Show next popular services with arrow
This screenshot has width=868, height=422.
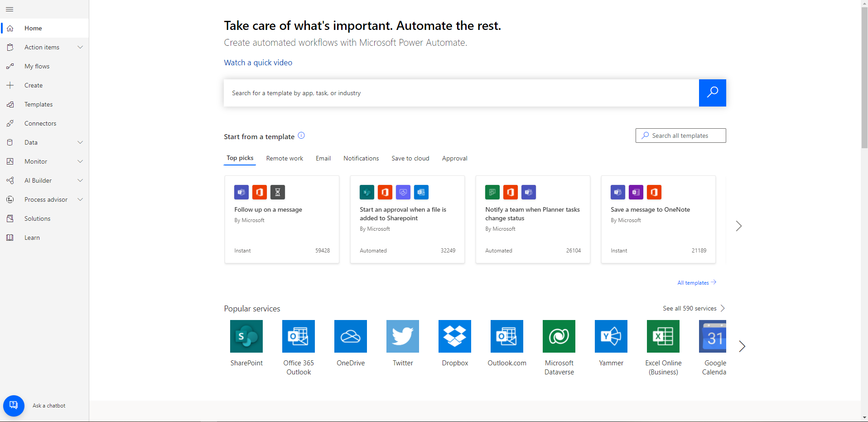tap(742, 346)
